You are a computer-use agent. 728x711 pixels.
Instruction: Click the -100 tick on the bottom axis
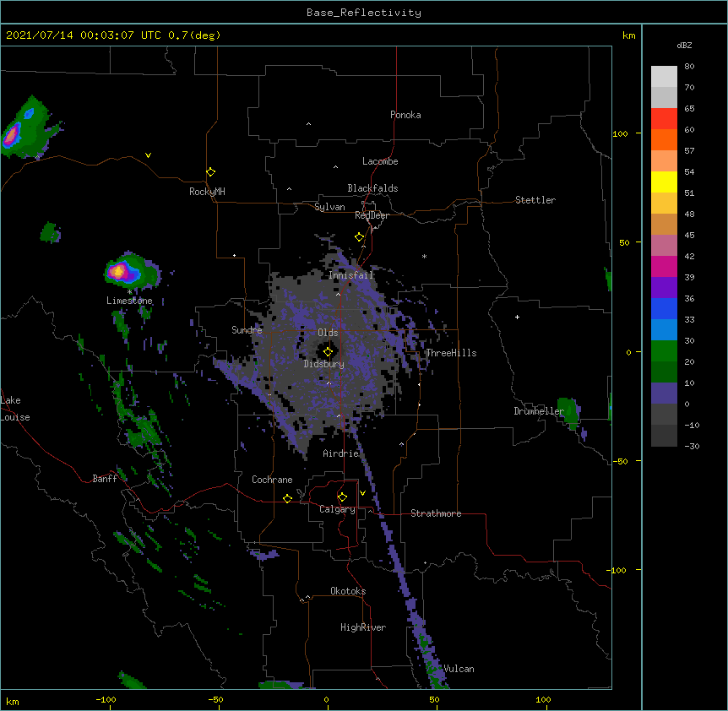click(106, 699)
